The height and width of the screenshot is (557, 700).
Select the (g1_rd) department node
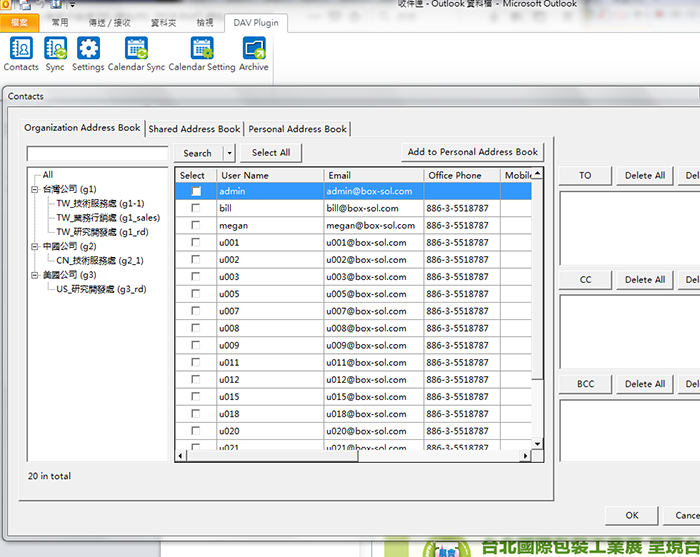(102, 232)
